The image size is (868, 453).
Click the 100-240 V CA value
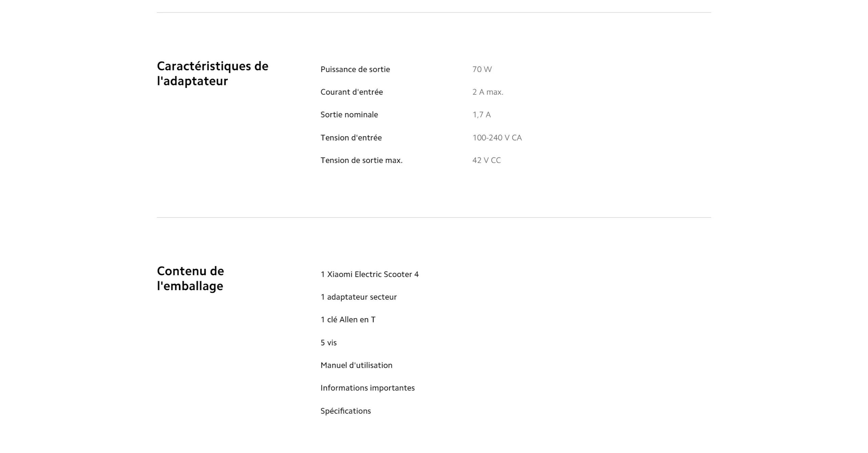tap(497, 137)
